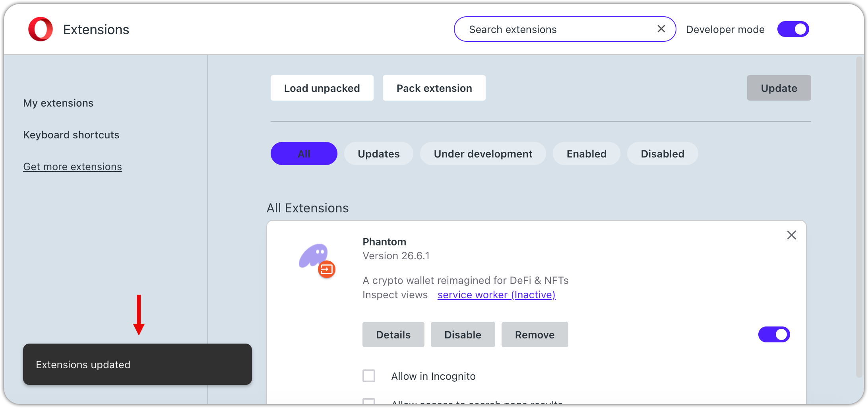Screen dimensions: 868x408
Task: Open Phantom extension Details
Action: pos(393,335)
